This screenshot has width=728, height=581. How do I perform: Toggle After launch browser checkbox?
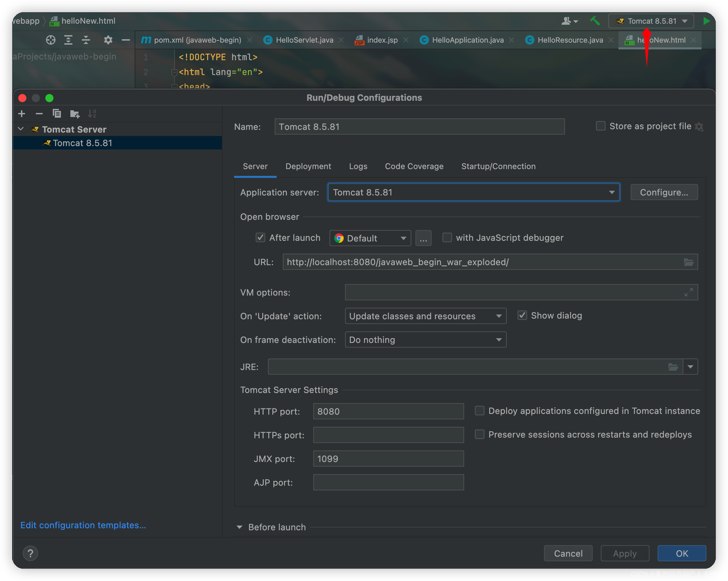pyautogui.click(x=258, y=238)
